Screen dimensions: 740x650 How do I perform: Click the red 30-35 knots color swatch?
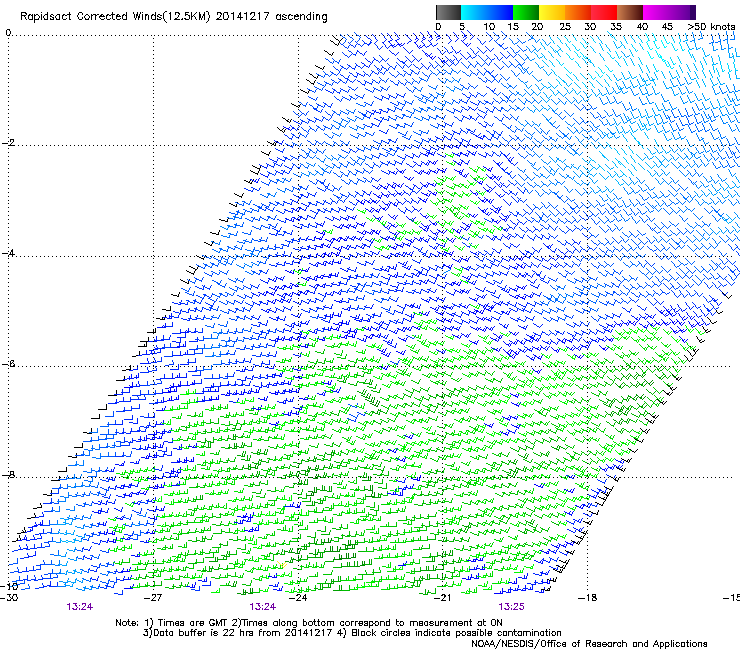coord(604,12)
